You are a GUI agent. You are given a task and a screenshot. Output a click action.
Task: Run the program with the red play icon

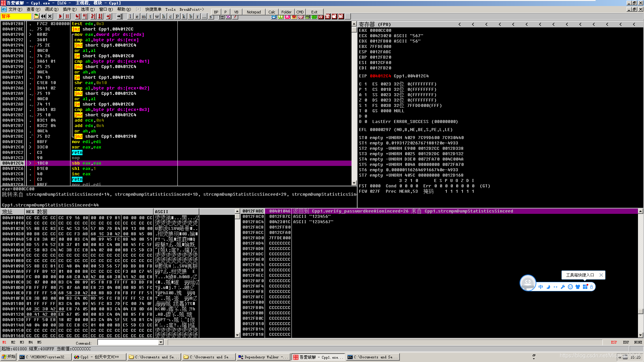[x=60, y=16]
